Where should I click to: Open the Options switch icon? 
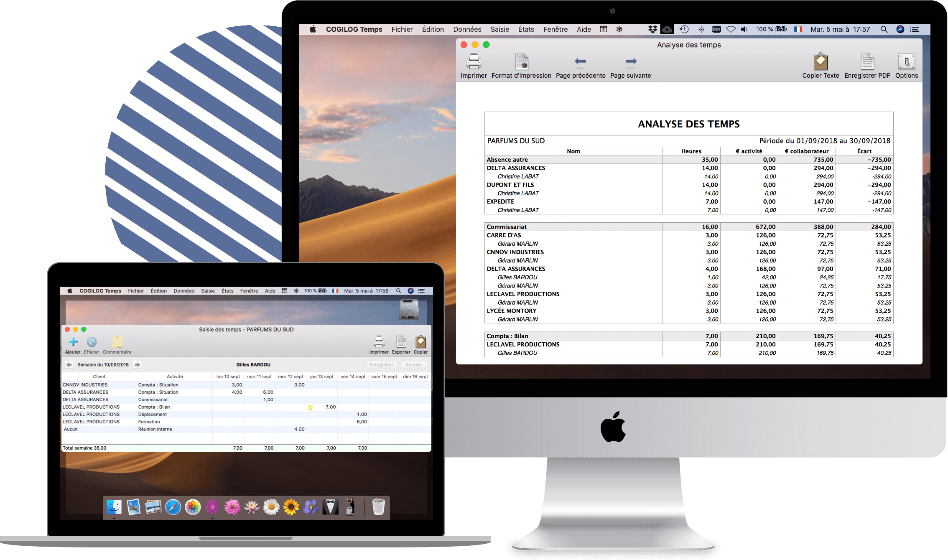[906, 61]
